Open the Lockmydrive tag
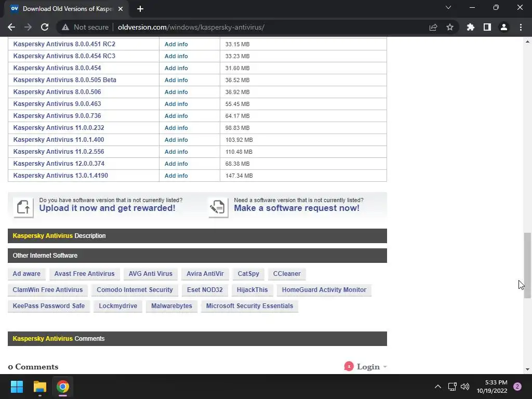532x399 pixels. tap(118, 305)
